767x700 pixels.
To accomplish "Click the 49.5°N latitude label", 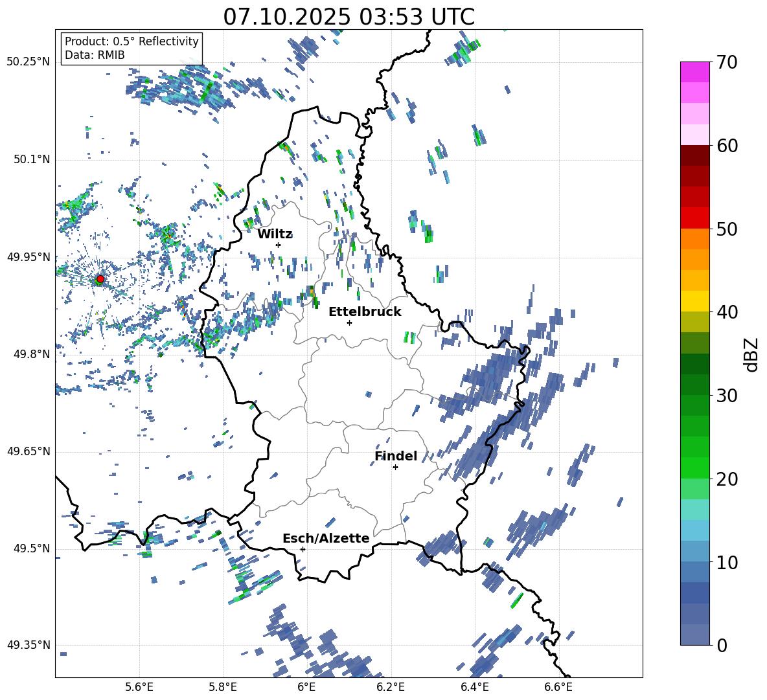I will [32, 548].
